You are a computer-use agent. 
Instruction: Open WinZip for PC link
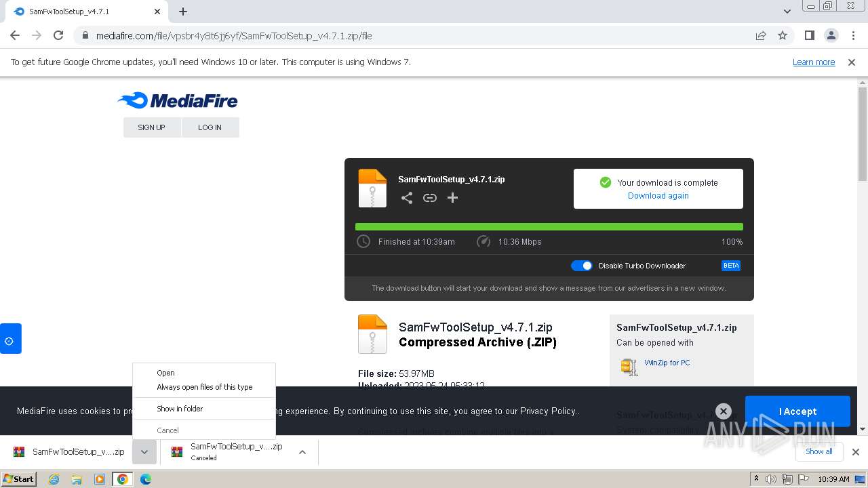tap(667, 363)
